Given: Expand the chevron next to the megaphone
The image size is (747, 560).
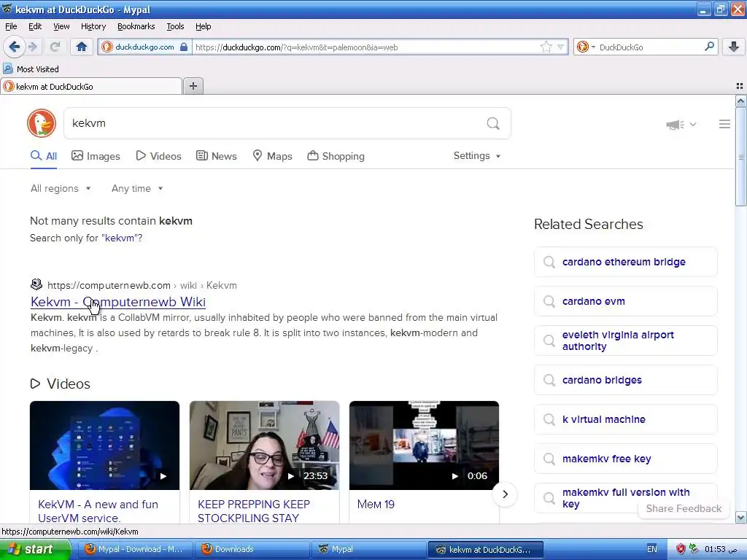Looking at the screenshot, I should [x=693, y=124].
